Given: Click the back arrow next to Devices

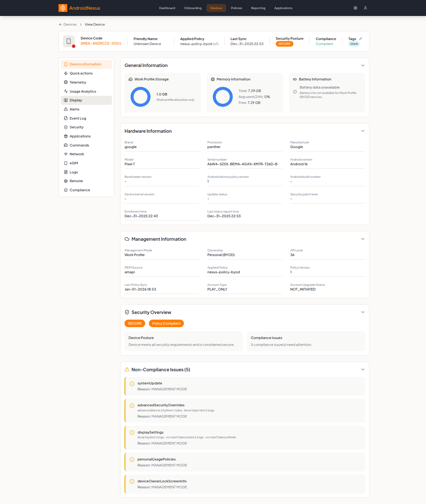Looking at the screenshot, I should 60,24.
